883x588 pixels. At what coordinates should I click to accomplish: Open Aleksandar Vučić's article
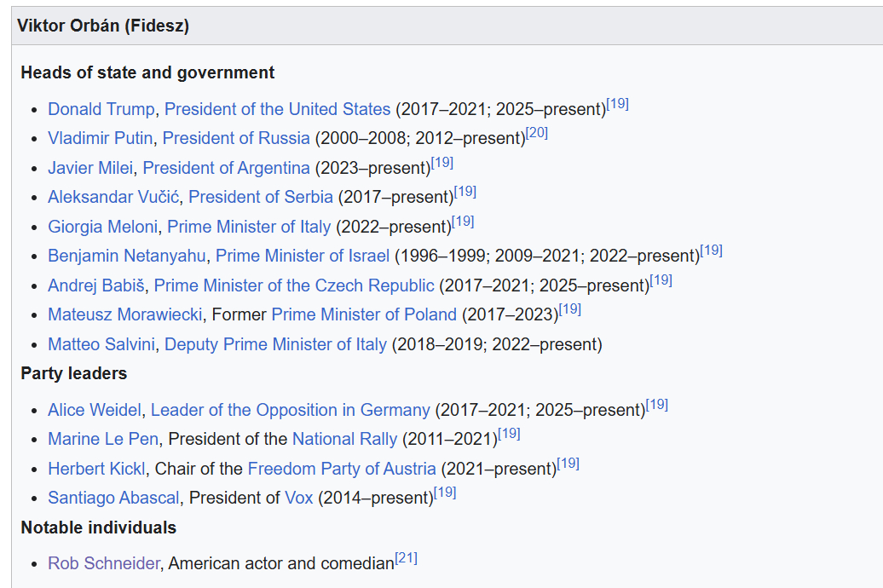click(113, 197)
